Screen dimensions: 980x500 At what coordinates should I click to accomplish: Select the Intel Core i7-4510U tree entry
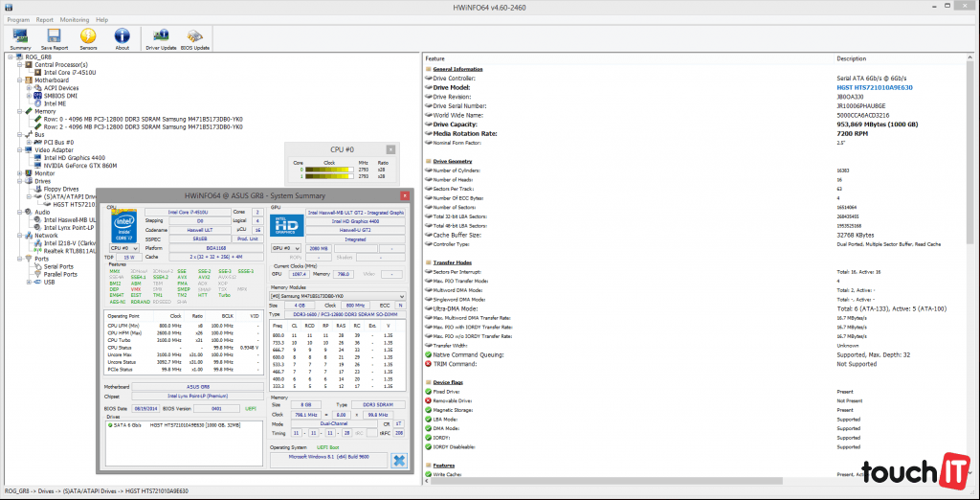(70, 72)
